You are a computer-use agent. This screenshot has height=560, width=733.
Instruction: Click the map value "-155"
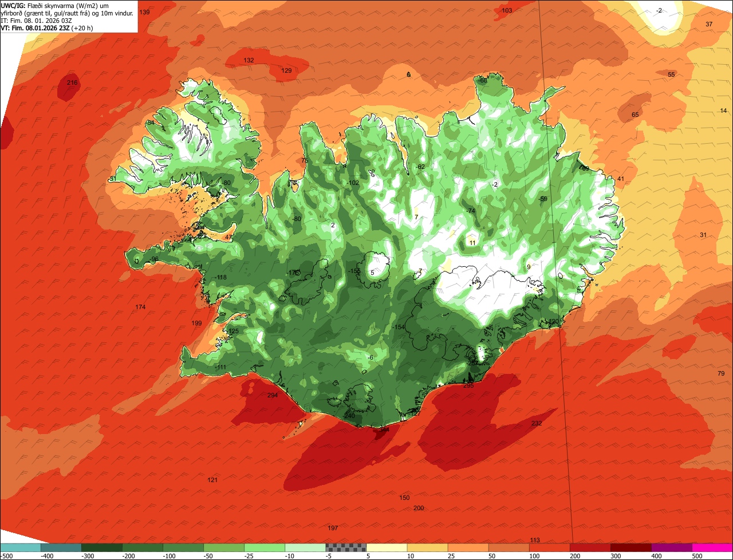(354, 271)
